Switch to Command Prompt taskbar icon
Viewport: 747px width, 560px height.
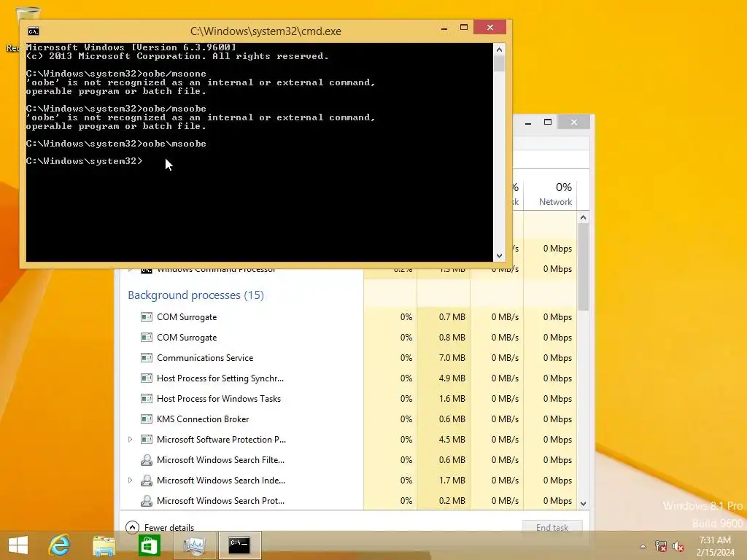tap(239, 545)
